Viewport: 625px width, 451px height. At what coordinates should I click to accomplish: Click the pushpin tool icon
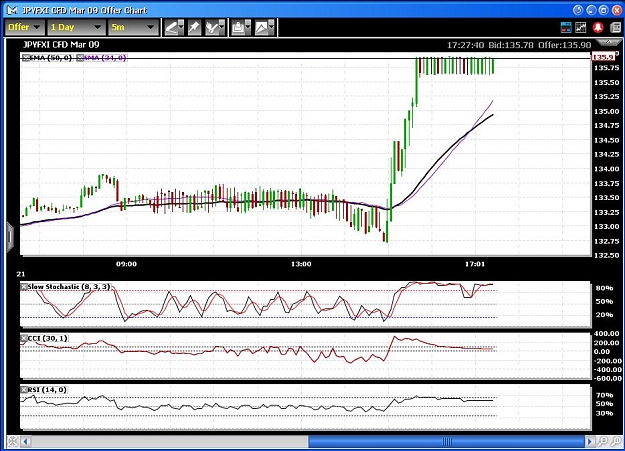195,28
